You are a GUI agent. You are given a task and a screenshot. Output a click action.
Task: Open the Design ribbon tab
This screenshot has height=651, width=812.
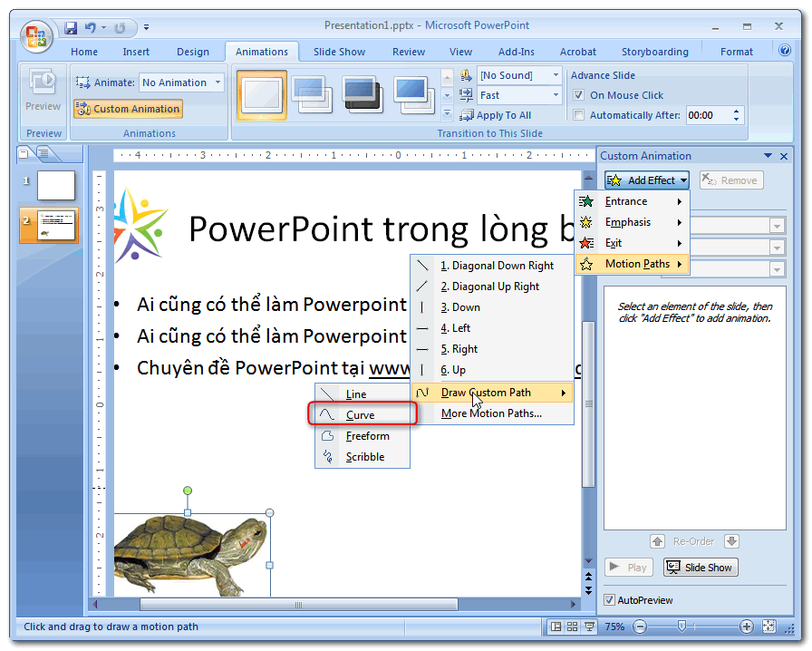(x=193, y=52)
